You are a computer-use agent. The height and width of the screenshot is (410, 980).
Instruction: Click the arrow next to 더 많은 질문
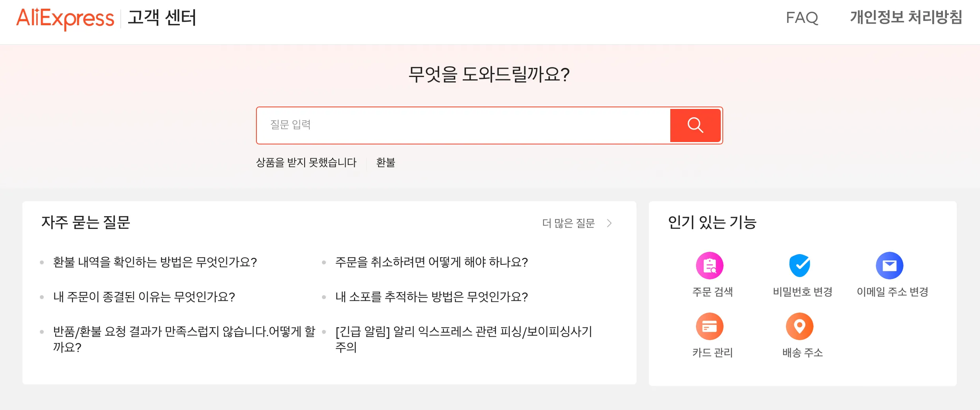(610, 223)
